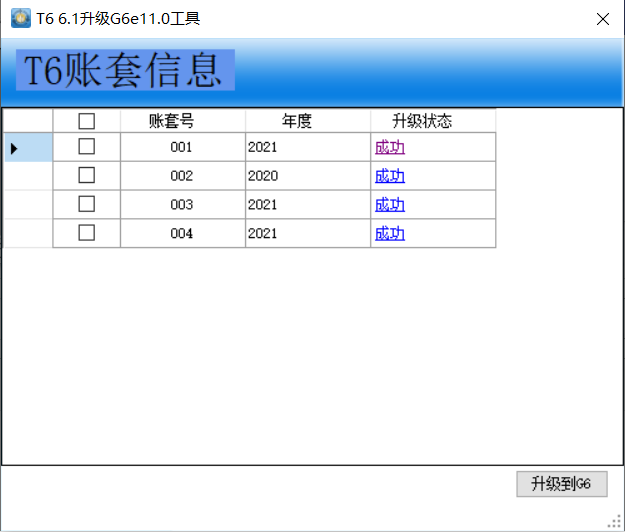Click the T6账套信息 banner title

click(x=125, y=70)
